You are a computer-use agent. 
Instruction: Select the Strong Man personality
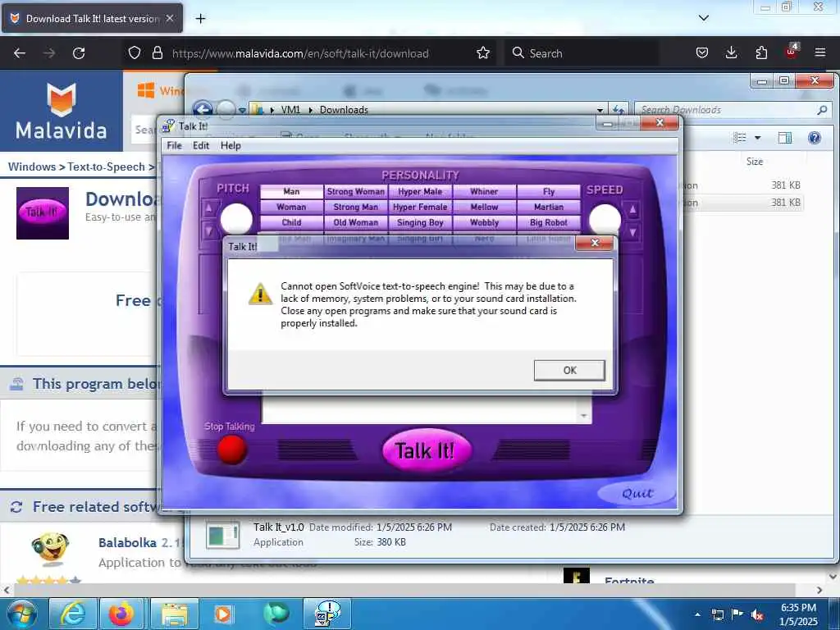coord(356,207)
